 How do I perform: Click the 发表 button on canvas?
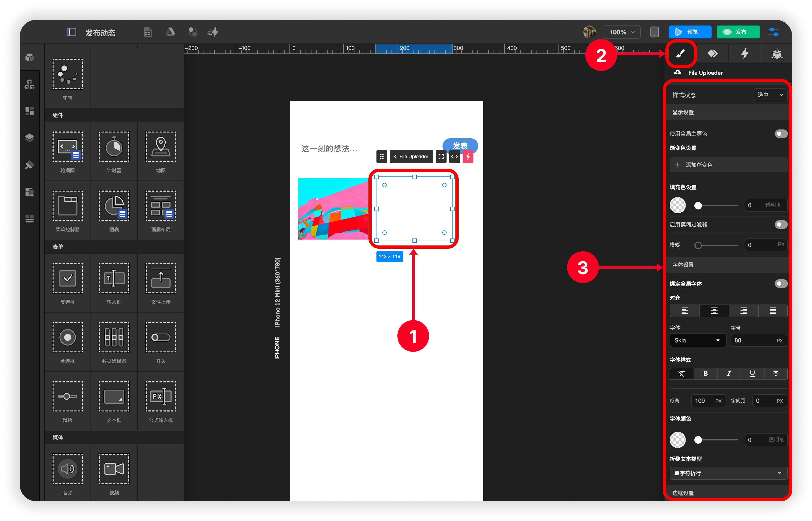(x=460, y=146)
